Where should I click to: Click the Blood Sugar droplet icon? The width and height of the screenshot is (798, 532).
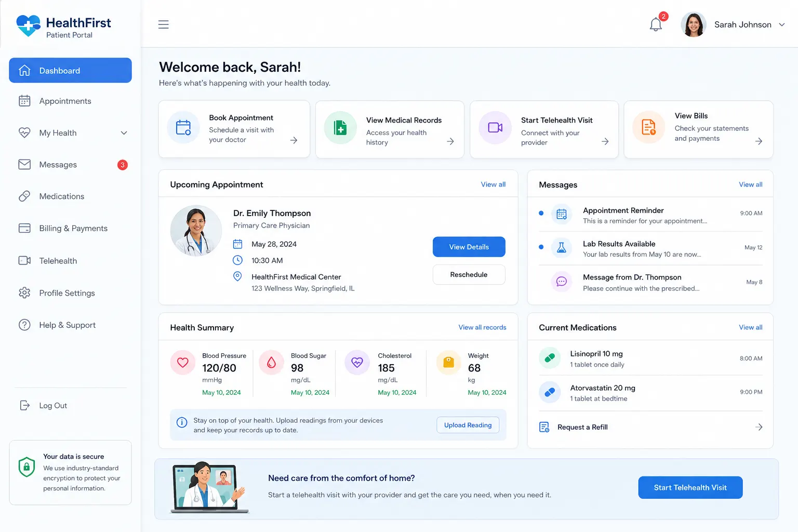tap(271, 363)
